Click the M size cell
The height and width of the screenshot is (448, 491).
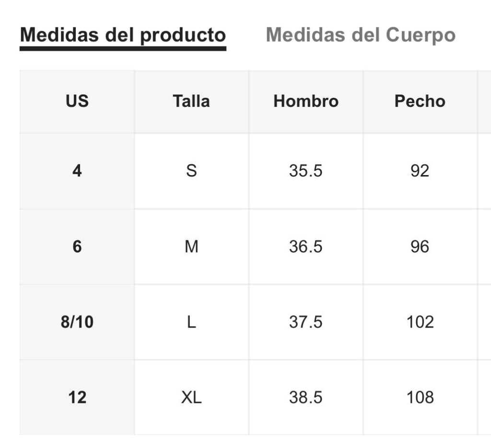pos(191,247)
